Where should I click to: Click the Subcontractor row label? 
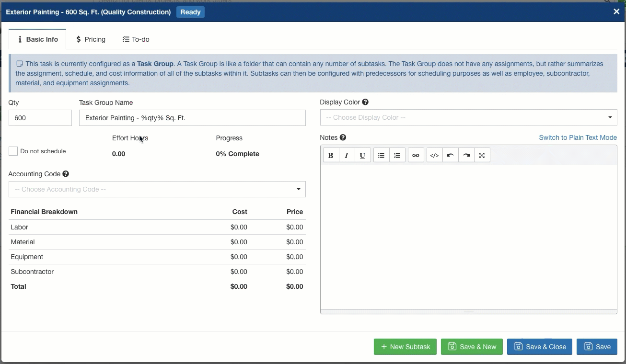32,272
